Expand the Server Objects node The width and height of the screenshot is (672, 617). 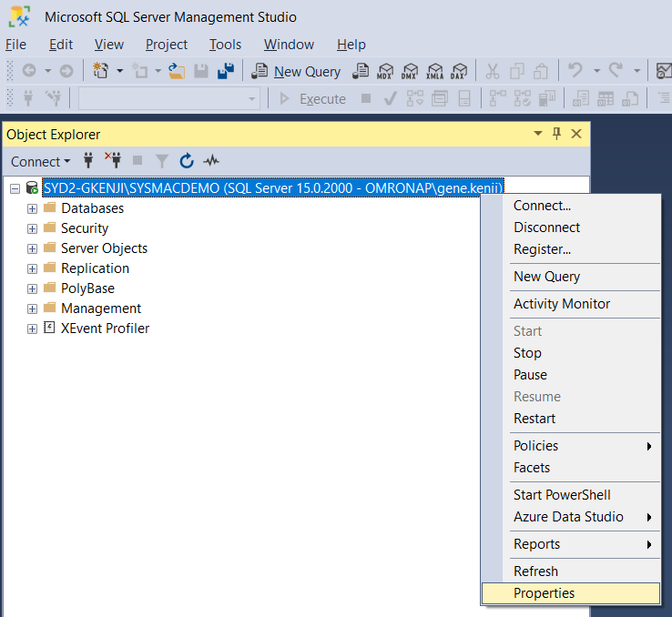pyautogui.click(x=32, y=248)
